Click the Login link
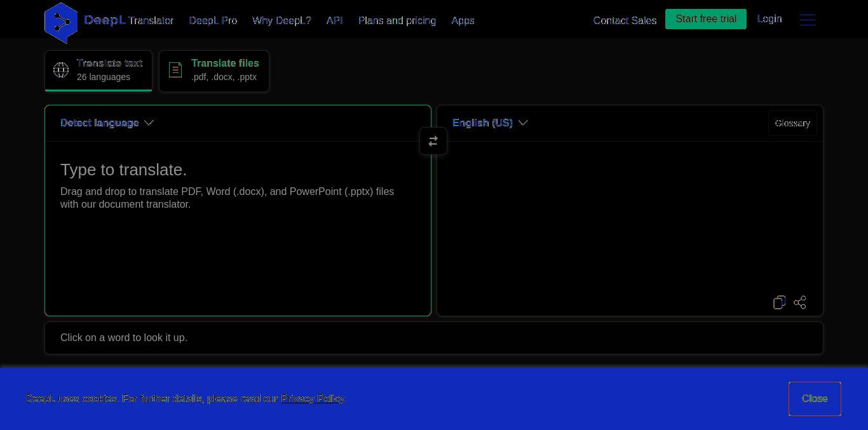868x430 pixels. [770, 19]
